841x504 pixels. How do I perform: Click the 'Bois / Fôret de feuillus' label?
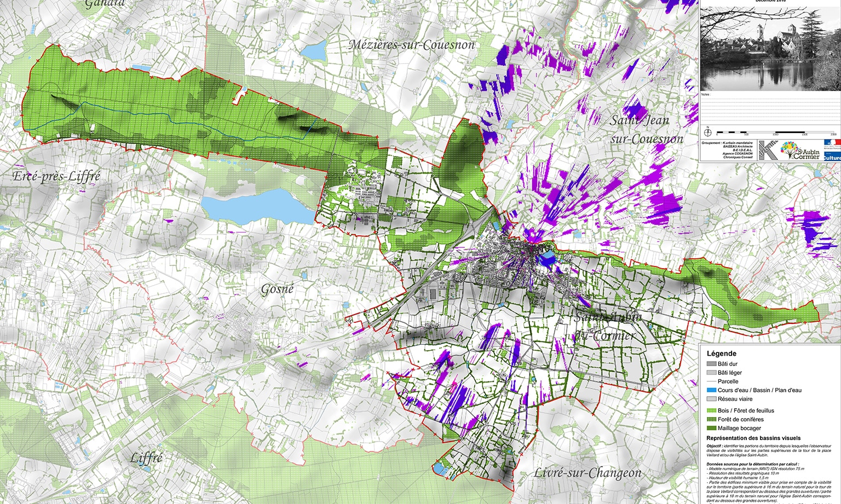point(746,410)
